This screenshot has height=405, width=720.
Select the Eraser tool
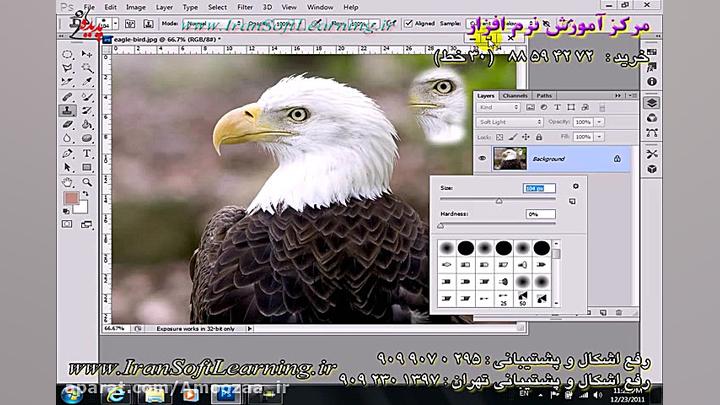pos(68,124)
